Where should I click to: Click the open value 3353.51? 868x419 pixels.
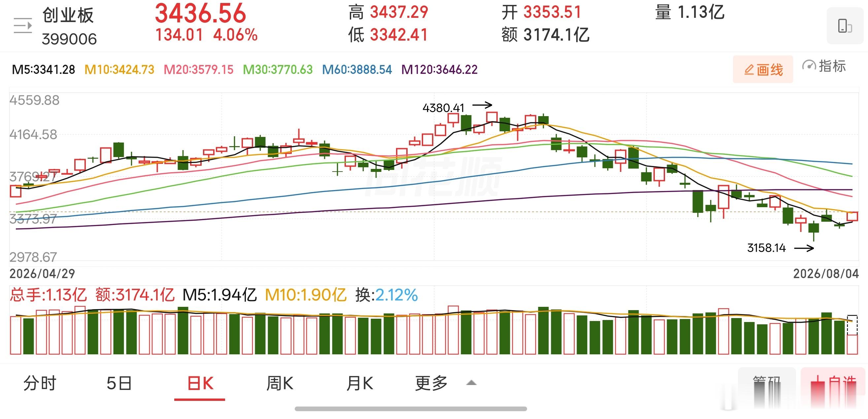coord(552,13)
